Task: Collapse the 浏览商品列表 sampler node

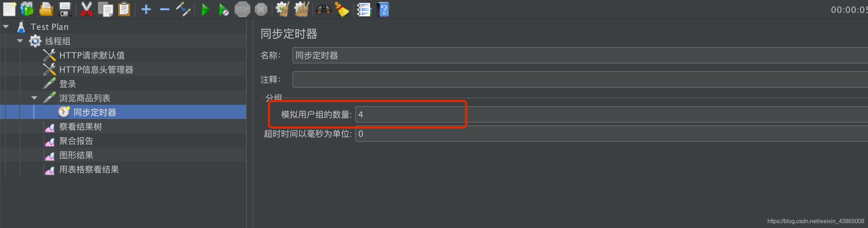Action: pos(34,98)
